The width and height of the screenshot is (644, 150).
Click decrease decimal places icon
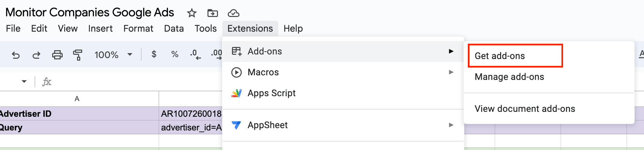click(195, 54)
